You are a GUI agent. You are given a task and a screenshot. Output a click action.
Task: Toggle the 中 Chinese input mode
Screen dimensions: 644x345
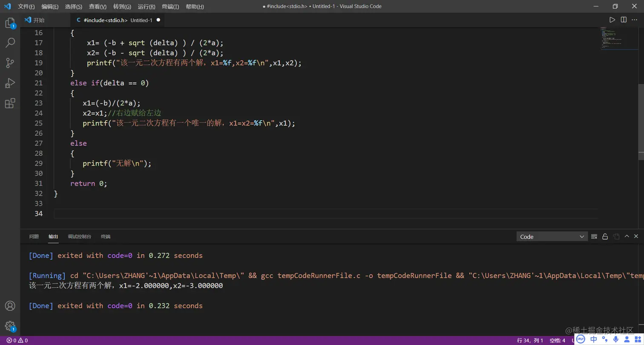pos(593,339)
